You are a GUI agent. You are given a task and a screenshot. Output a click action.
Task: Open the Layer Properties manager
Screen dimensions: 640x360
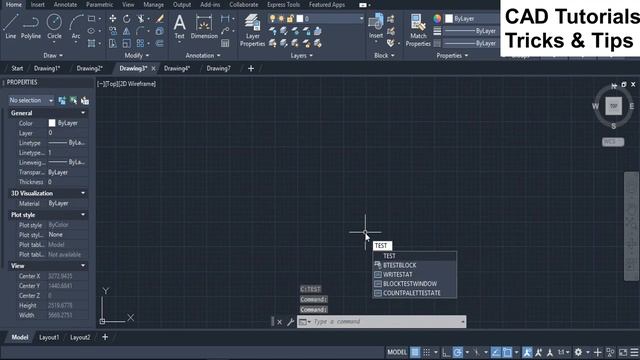point(252,30)
